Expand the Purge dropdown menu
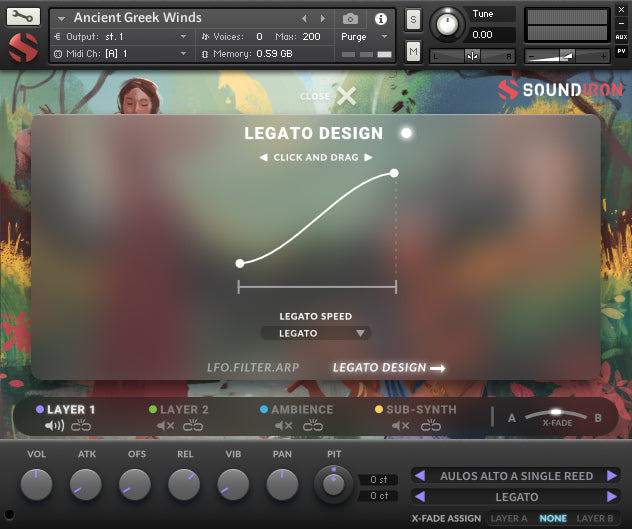The height and width of the screenshot is (529, 632). click(365, 36)
